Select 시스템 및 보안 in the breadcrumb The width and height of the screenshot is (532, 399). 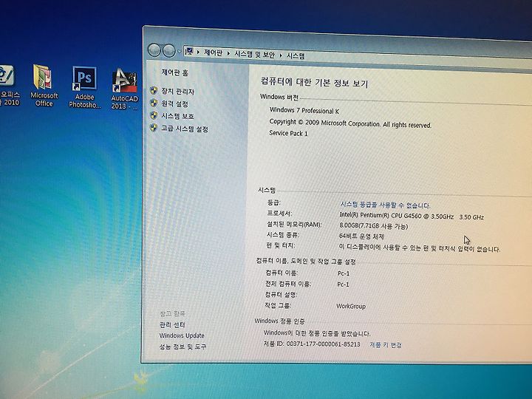[254, 54]
